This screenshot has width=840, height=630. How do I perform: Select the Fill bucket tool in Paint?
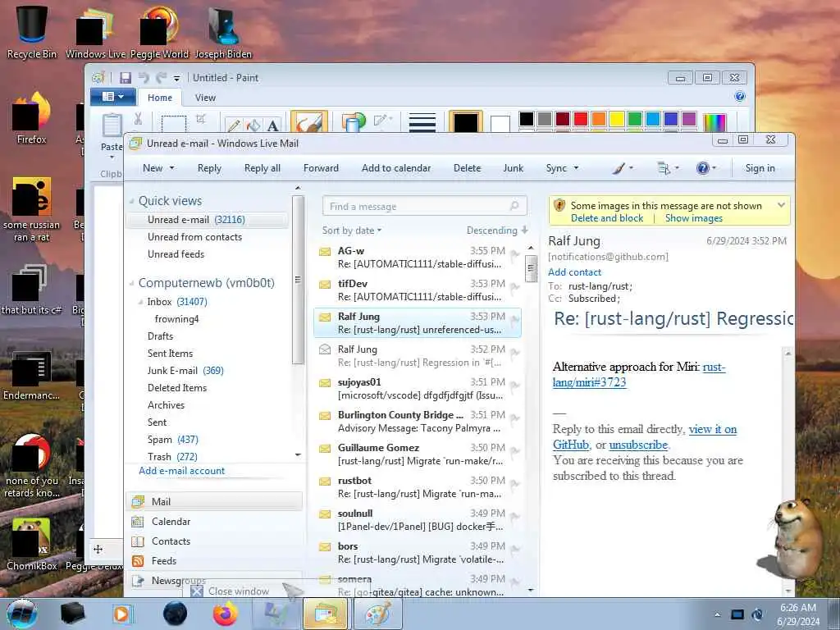253,126
